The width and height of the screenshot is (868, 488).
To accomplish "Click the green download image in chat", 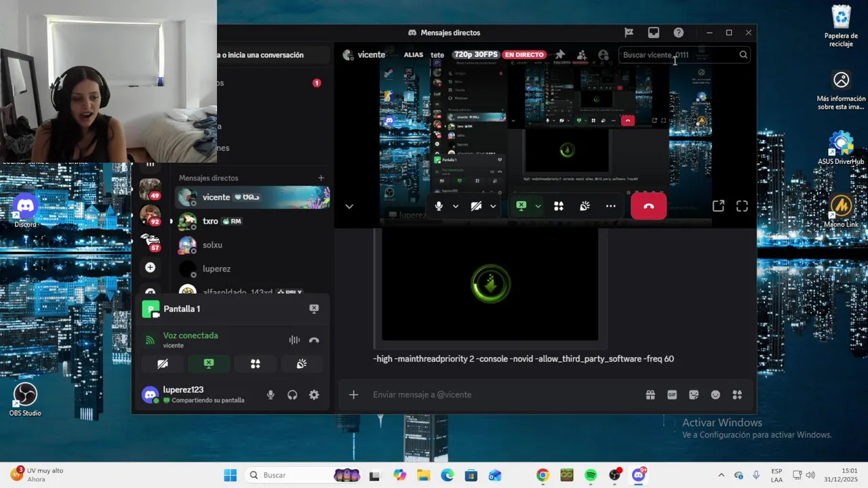I will 490,284.
